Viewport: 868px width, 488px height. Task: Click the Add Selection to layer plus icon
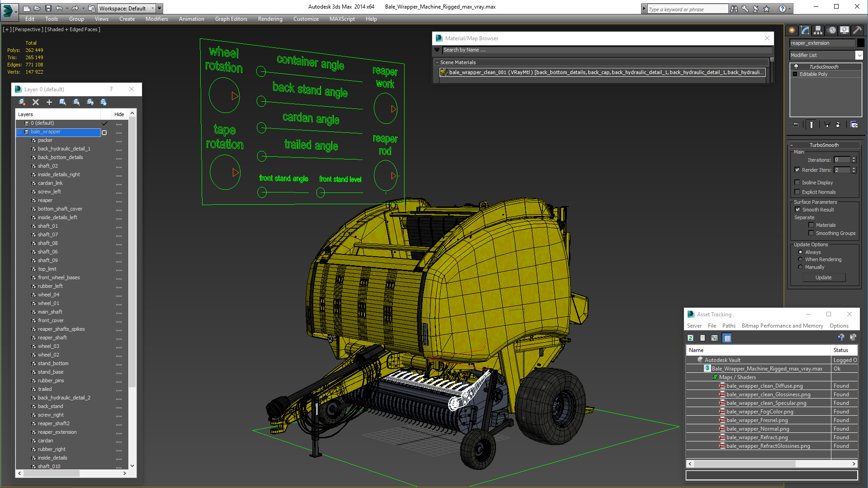pos(49,102)
